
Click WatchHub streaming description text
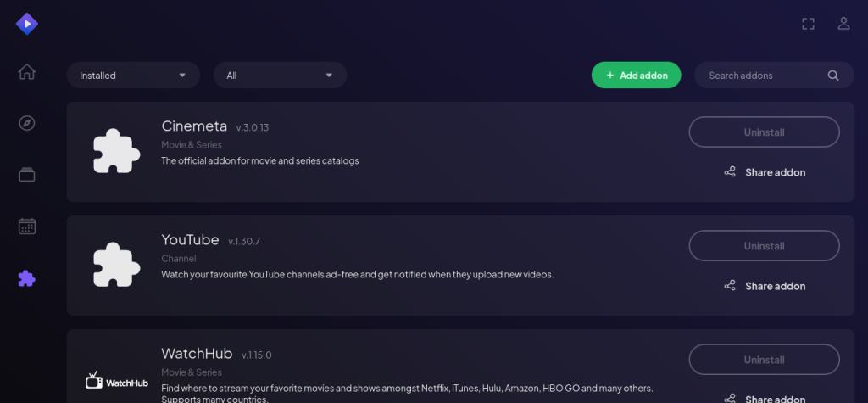click(407, 393)
